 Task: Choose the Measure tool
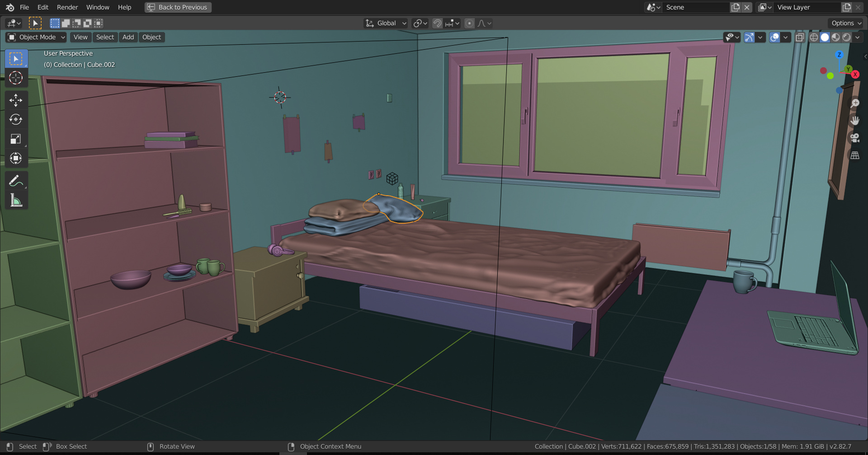click(16, 201)
